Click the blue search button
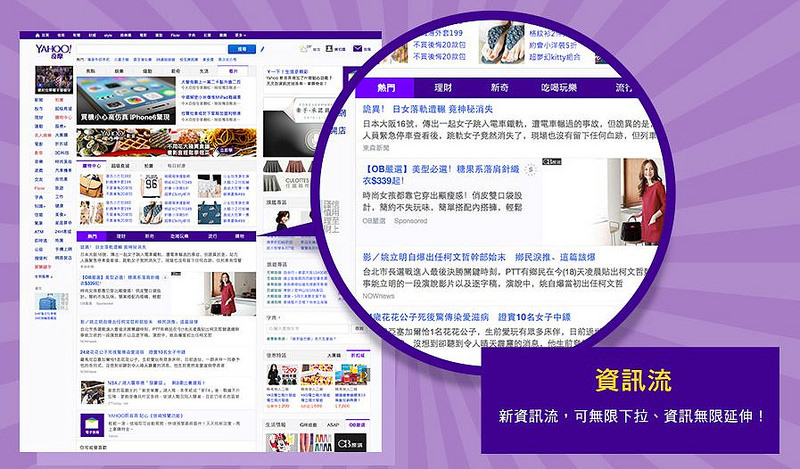Image resolution: width=800 pixels, height=469 pixels. [241, 49]
